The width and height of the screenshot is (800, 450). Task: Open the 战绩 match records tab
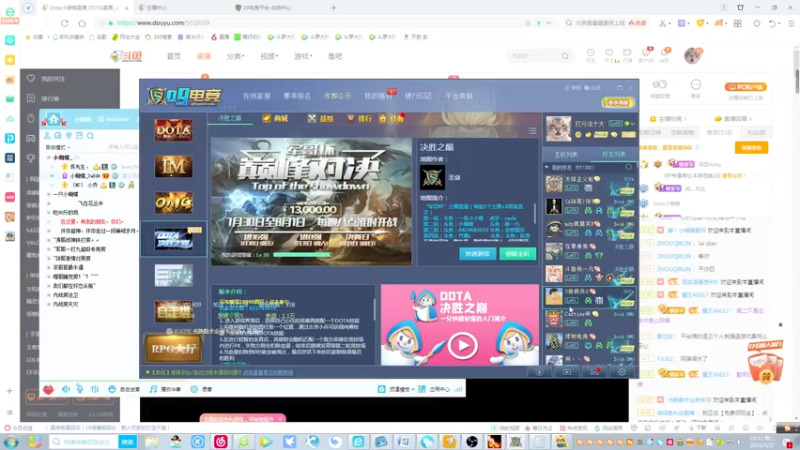[x=321, y=118]
